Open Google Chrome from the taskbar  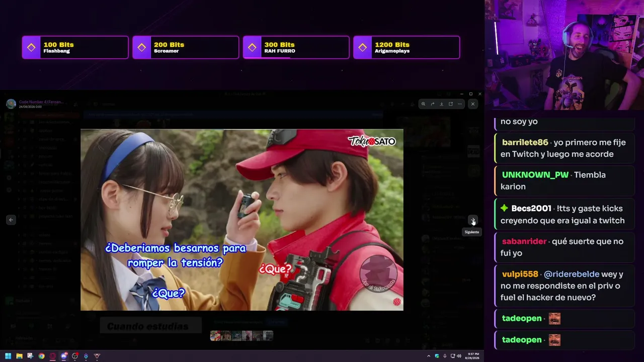(41, 356)
